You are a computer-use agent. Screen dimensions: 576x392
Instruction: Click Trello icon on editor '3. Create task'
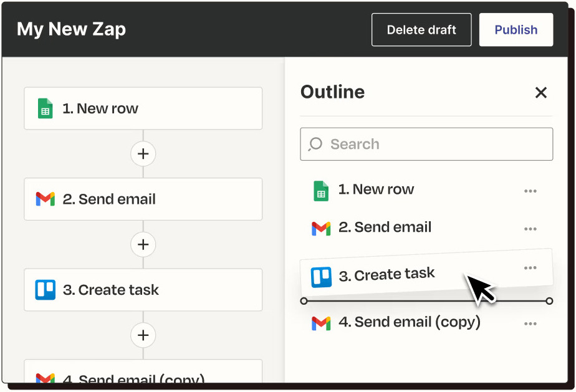[x=45, y=290]
